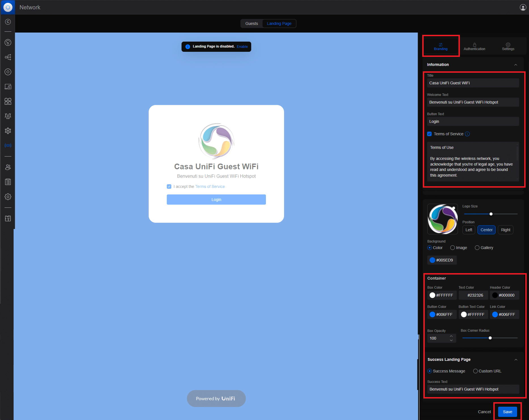Image resolution: width=529 pixels, height=420 pixels.
Task: Click the Powered by UniFi badge
Action: (x=216, y=398)
